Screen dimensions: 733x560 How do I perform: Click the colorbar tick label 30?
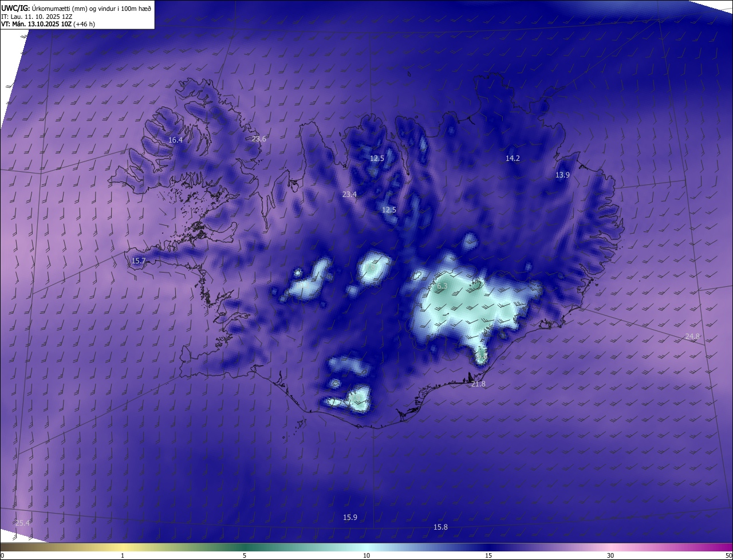pos(610,555)
